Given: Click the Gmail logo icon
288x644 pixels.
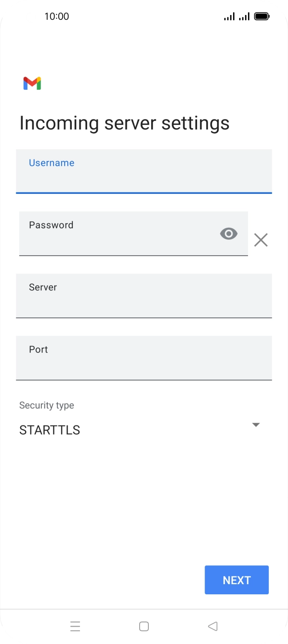Looking at the screenshot, I should (x=31, y=83).
